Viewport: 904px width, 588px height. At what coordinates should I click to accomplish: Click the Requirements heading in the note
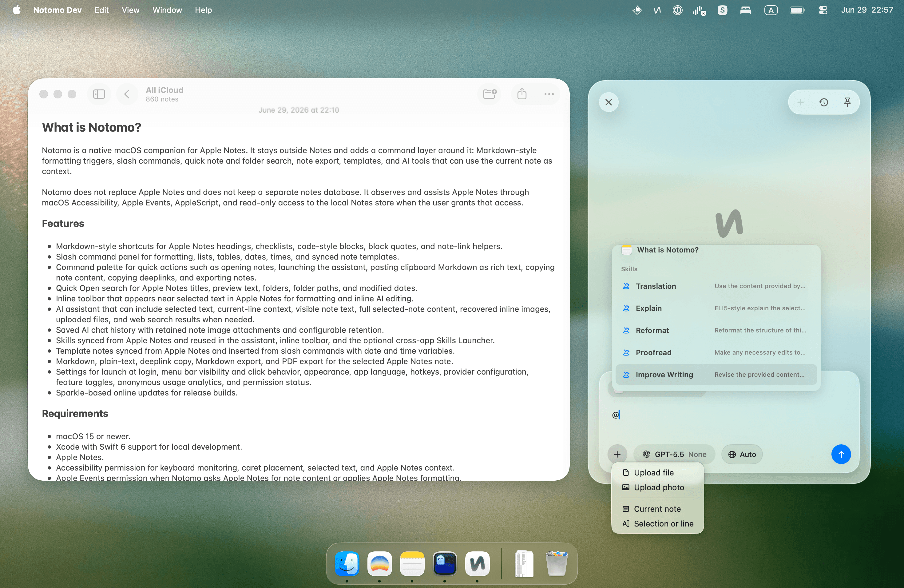(x=75, y=413)
